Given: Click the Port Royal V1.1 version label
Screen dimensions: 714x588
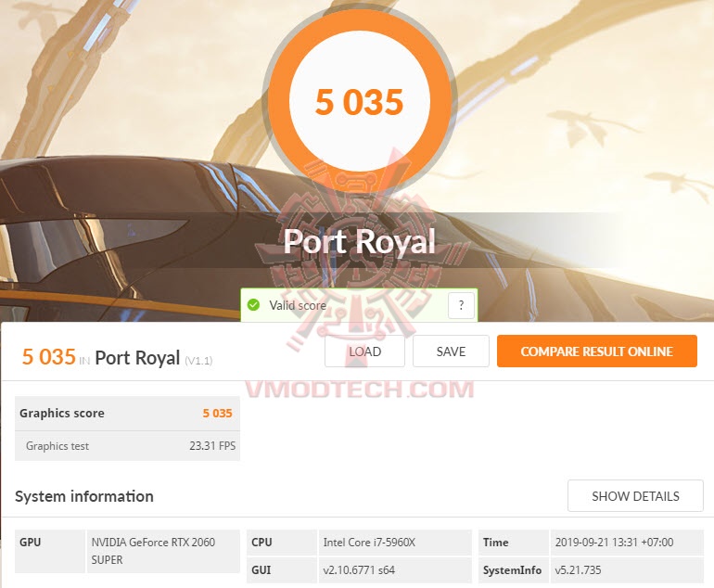Looking at the screenshot, I should 198,361.
